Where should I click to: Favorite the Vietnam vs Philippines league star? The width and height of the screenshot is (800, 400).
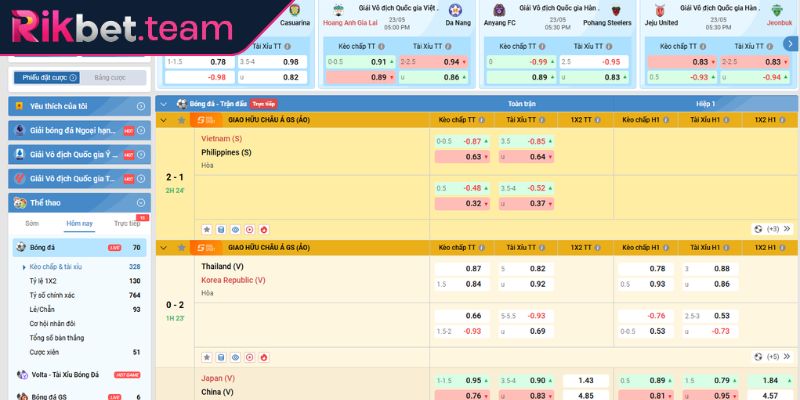[181, 120]
